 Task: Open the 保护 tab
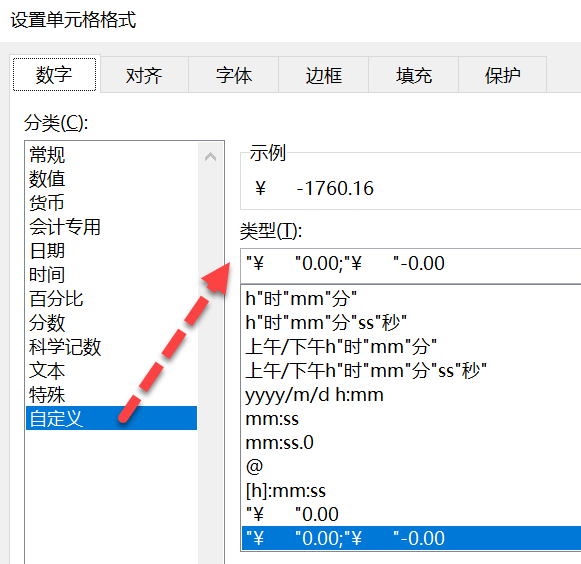click(502, 75)
